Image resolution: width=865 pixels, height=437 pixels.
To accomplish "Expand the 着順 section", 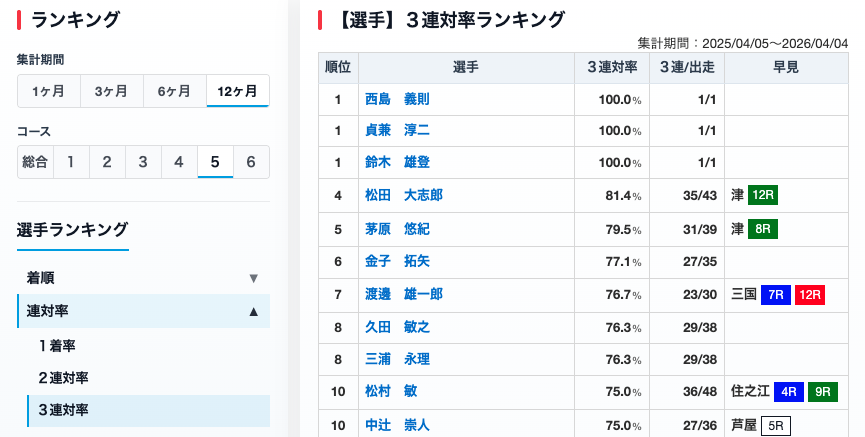I will (143, 278).
